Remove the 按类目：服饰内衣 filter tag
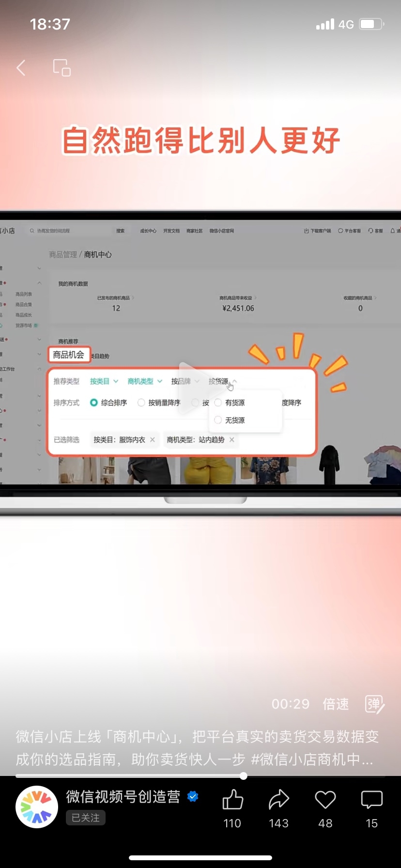The height and width of the screenshot is (868, 401). click(153, 440)
